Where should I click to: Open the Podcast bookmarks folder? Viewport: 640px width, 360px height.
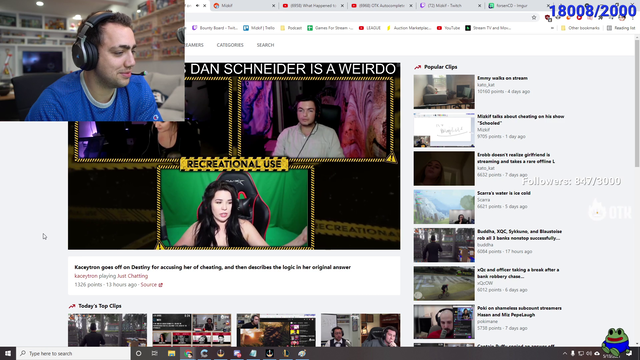(x=291, y=28)
